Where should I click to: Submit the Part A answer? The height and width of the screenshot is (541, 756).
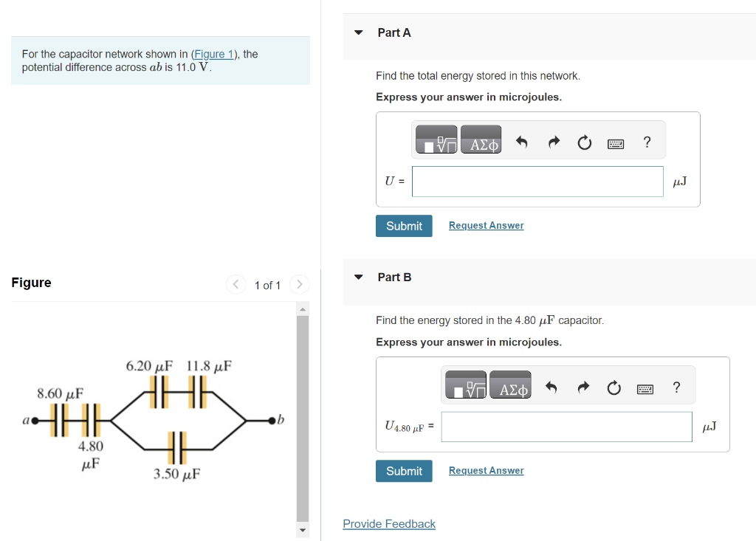[x=404, y=225]
